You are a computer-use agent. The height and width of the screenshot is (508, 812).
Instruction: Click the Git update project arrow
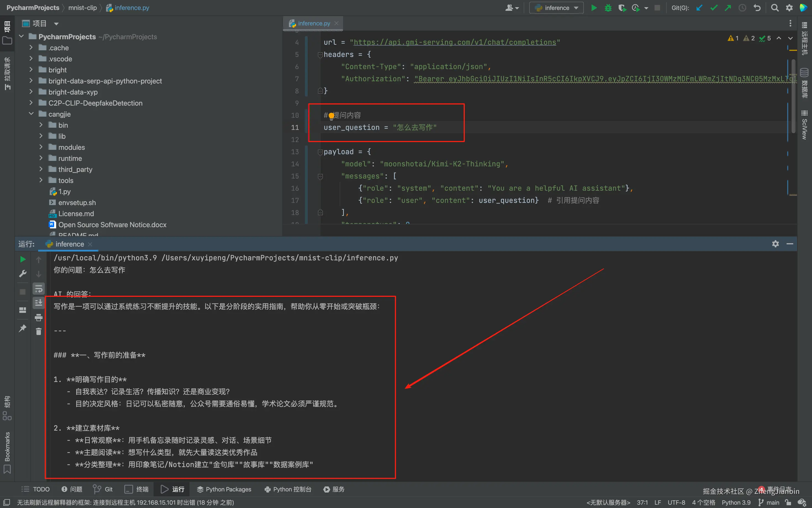(x=699, y=8)
